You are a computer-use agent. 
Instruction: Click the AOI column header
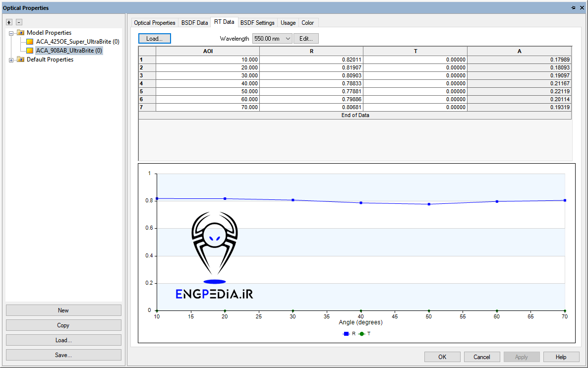[208, 51]
